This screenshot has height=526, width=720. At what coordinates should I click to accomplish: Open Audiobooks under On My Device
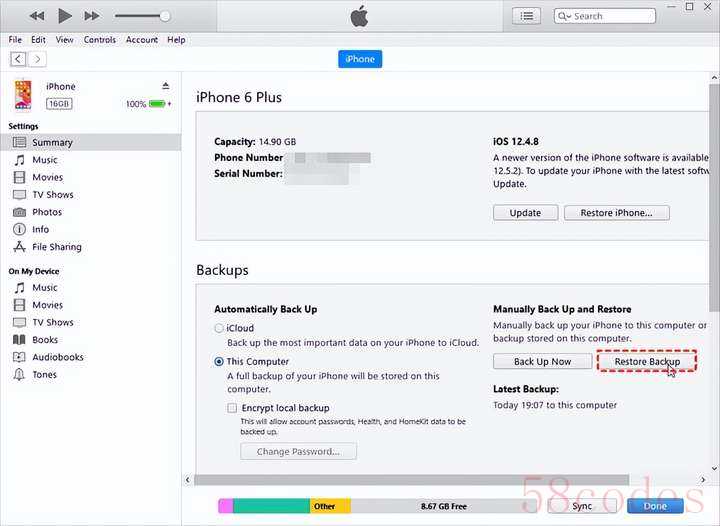[57, 357]
